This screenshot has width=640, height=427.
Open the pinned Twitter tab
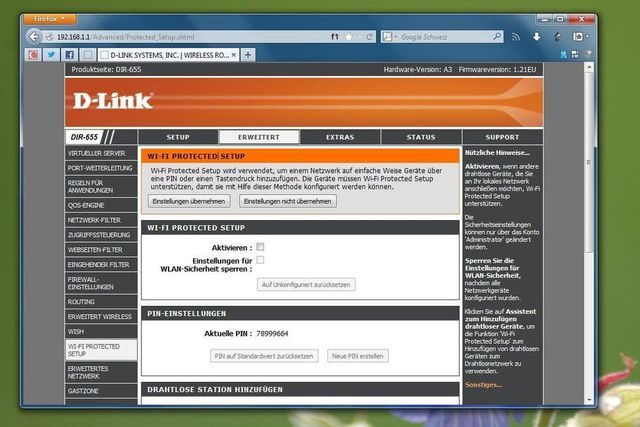(x=52, y=54)
